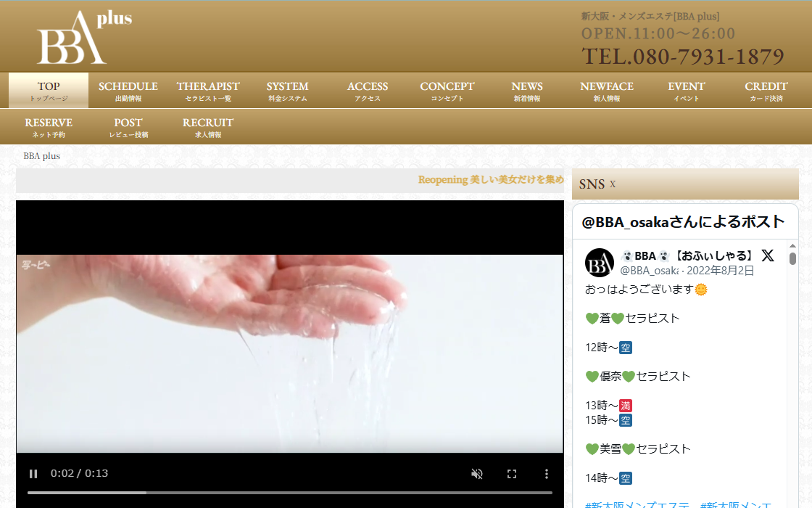Click the 14時～ availability line
This screenshot has height=508, width=812.
click(608, 478)
